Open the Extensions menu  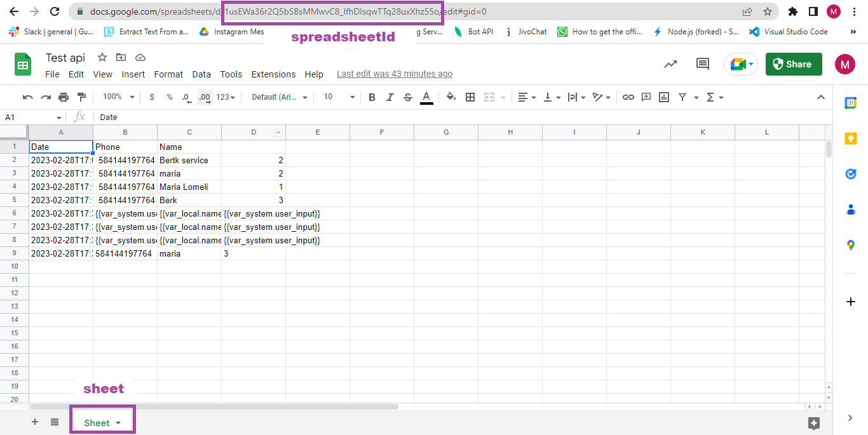click(x=273, y=74)
